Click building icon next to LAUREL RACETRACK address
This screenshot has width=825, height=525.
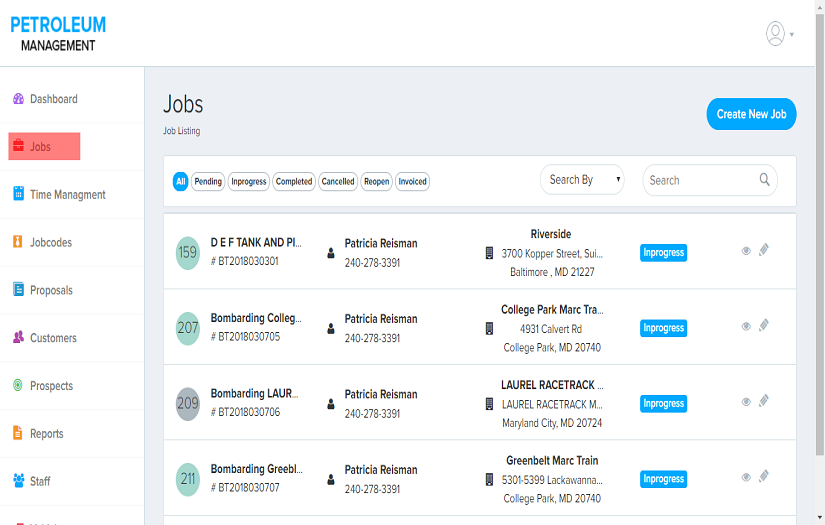(x=489, y=404)
